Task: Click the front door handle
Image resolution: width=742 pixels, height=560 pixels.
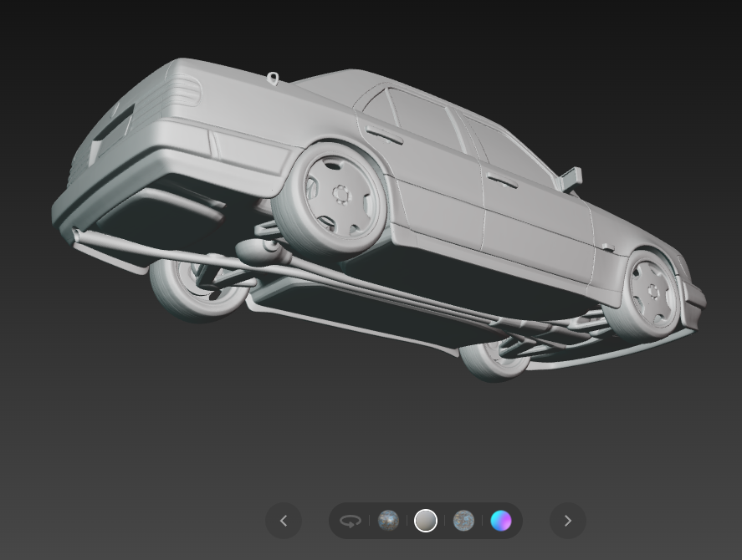Action: click(502, 181)
